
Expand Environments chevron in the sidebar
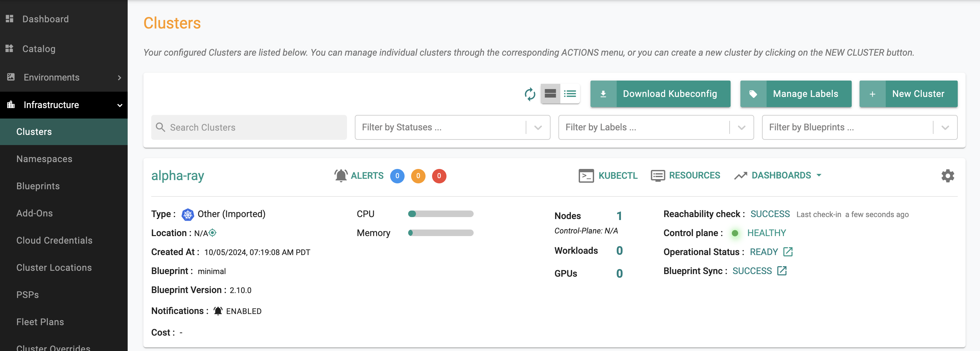[119, 78]
